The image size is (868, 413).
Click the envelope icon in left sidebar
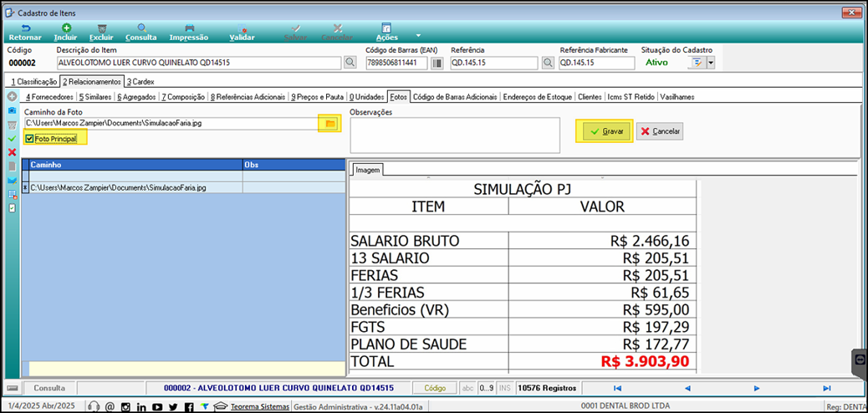tap(12, 181)
